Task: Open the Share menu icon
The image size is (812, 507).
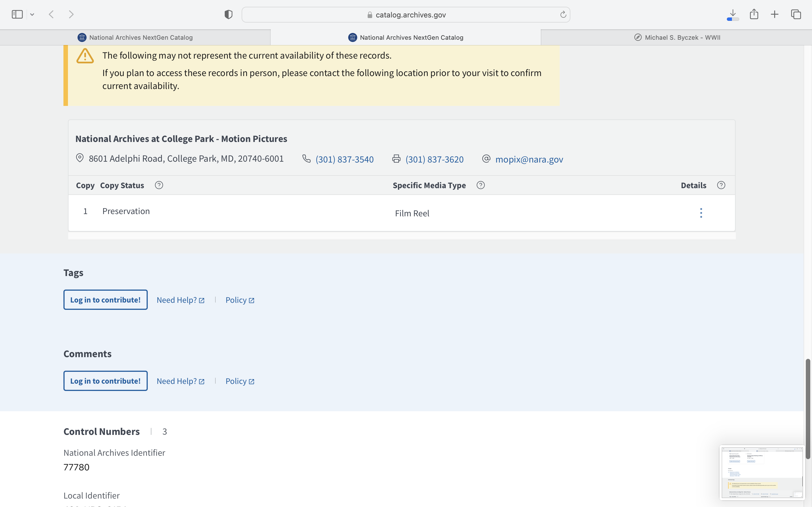Action: (754, 14)
